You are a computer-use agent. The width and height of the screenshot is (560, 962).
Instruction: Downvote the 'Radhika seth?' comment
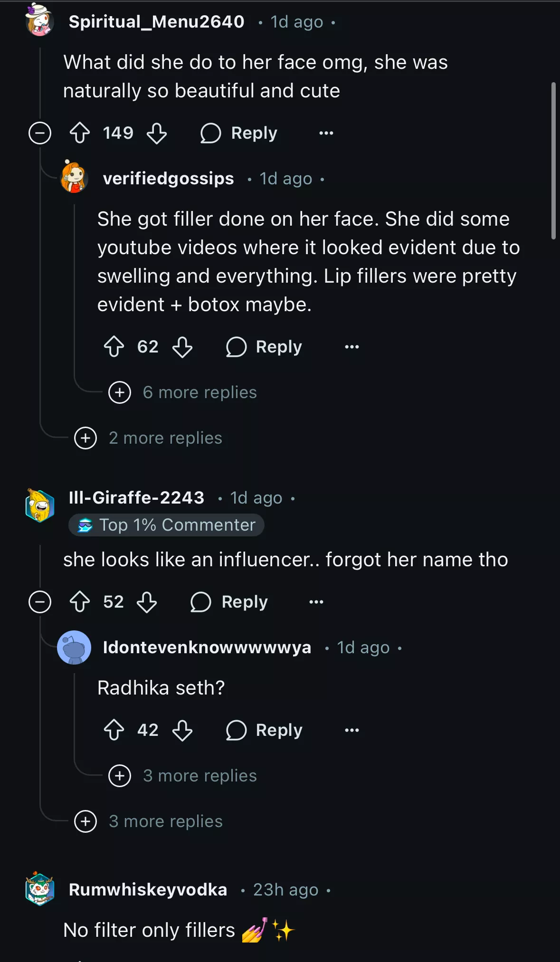pyautogui.click(x=182, y=730)
